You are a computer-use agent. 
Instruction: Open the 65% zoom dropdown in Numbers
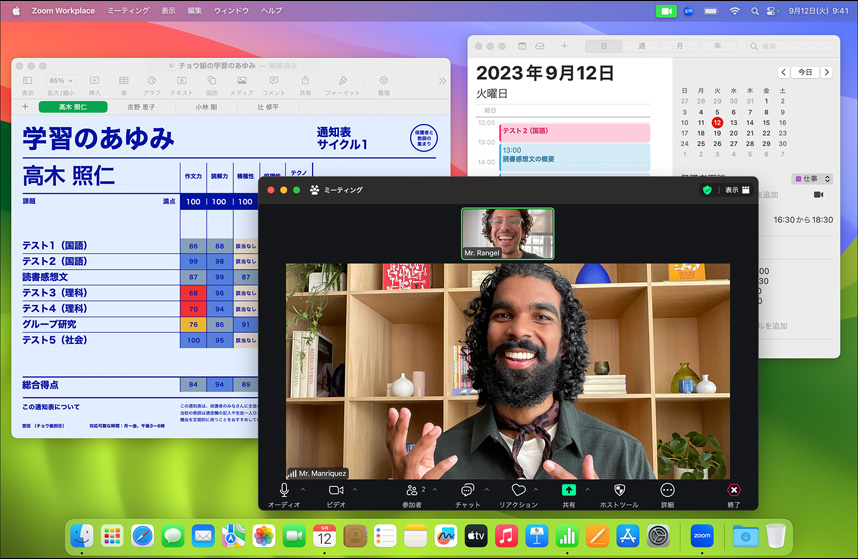pos(60,80)
